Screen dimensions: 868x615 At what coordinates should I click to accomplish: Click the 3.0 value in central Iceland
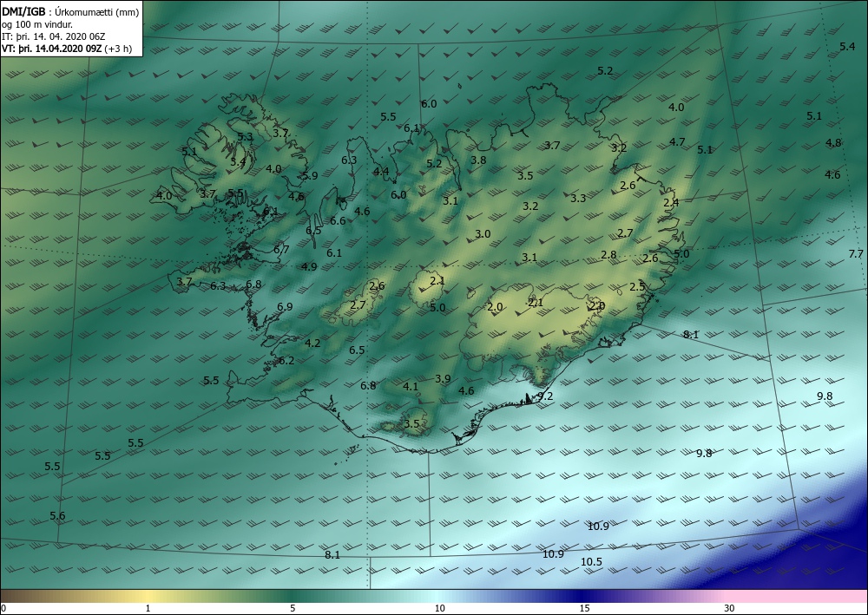pos(483,234)
